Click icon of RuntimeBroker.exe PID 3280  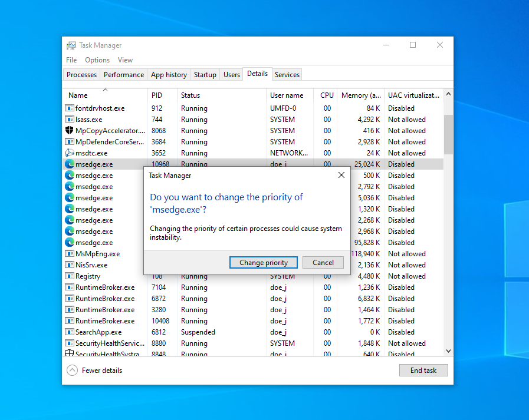click(69, 309)
